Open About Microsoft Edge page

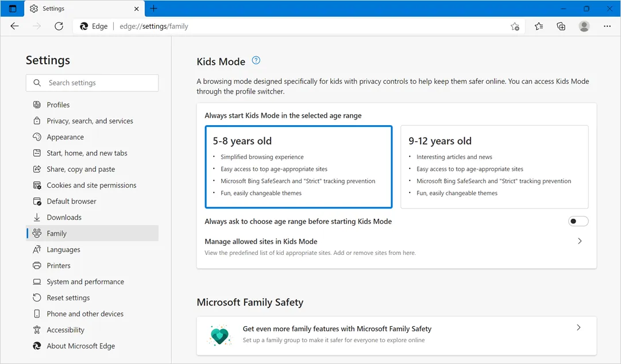[x=80, y=346]
